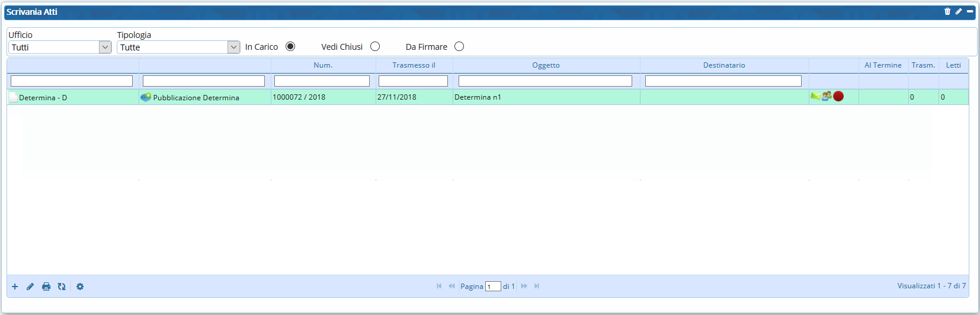Click the pencil edit icon in bottom toolbar
The image size is (980, 315).
(x=30, y=287)
